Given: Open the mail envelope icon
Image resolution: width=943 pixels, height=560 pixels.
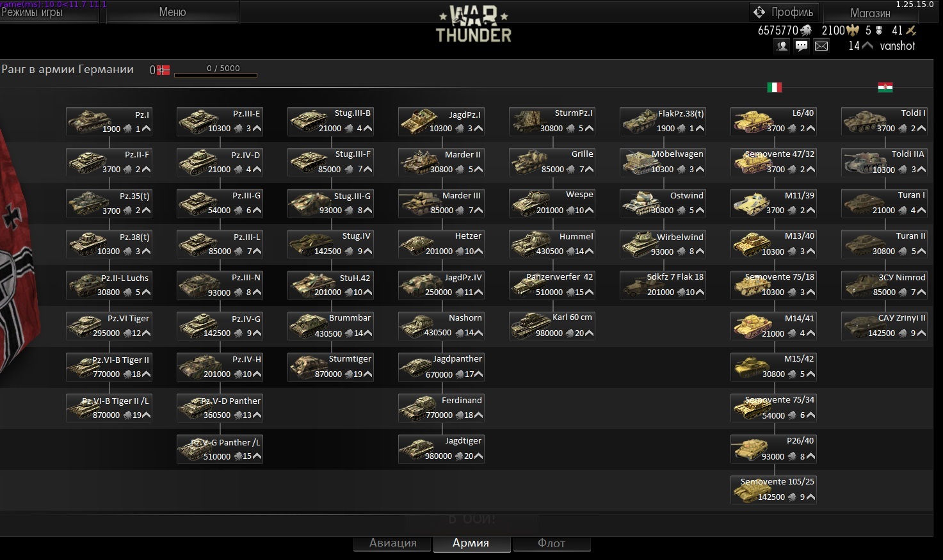Looking at the screenshot, I should point(821,46).
